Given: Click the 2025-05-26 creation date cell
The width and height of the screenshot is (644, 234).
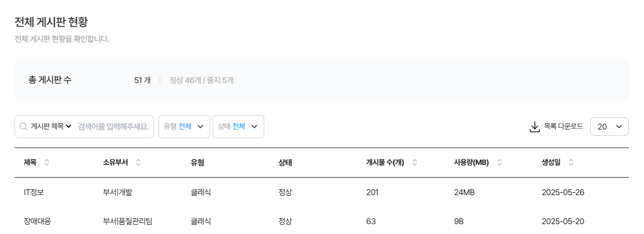Looking at the screenshot, I should pos(563,192).
